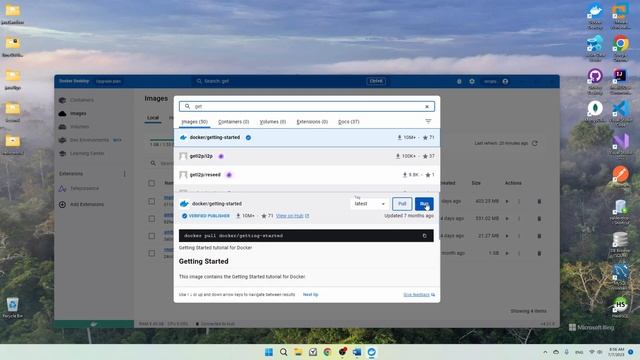This screenshot has height=360, width=640.
Task: Open the Extensions three-dot menu
Action: (x=124, y=174)
